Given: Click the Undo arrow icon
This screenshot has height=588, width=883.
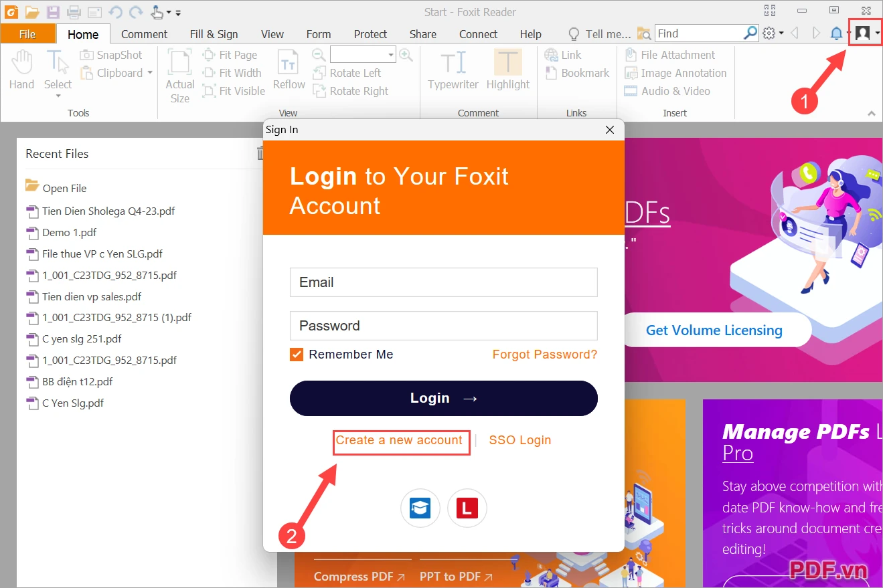Looking at the screenshot, I should coord(115,12).
